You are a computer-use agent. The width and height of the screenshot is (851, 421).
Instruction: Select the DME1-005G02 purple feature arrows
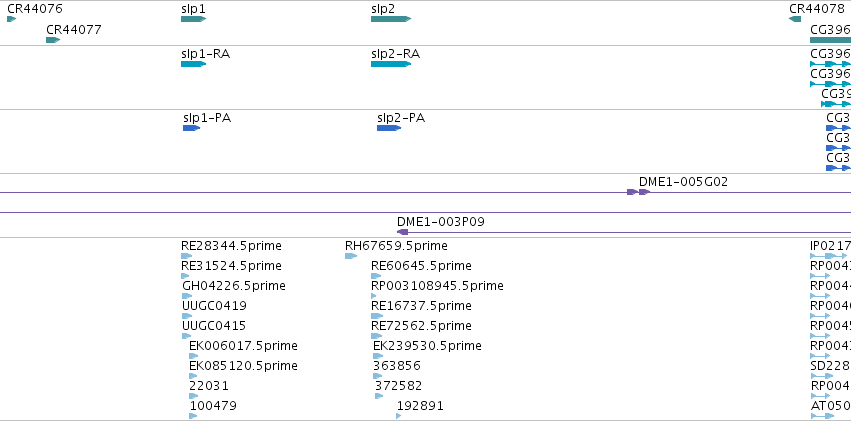638,192
